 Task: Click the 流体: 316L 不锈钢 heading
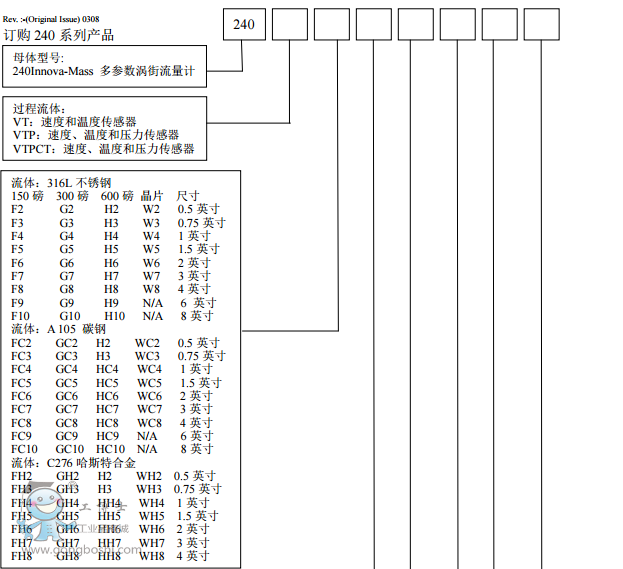tap(61, 183)
